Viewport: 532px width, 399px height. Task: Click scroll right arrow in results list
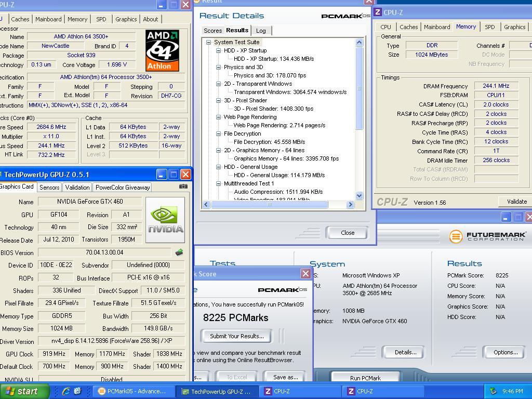point(351,204)
